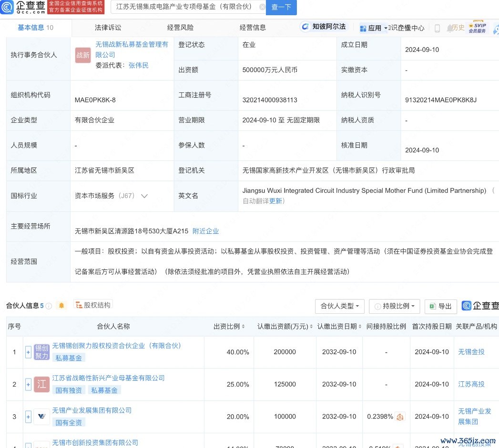Open the 无锡产业发展集团 related institution link

475,417
